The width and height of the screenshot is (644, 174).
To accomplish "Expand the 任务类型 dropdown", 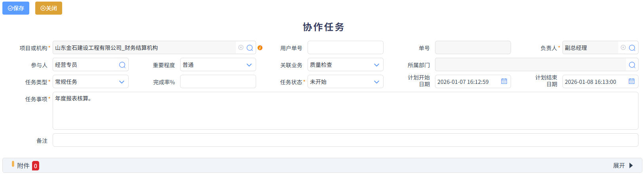I will (122, 82).
